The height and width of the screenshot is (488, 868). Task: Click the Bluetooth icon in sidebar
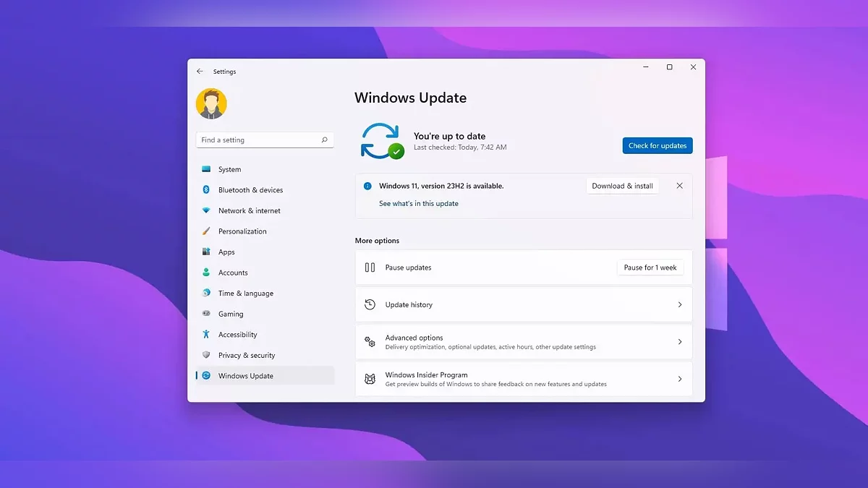206,190
